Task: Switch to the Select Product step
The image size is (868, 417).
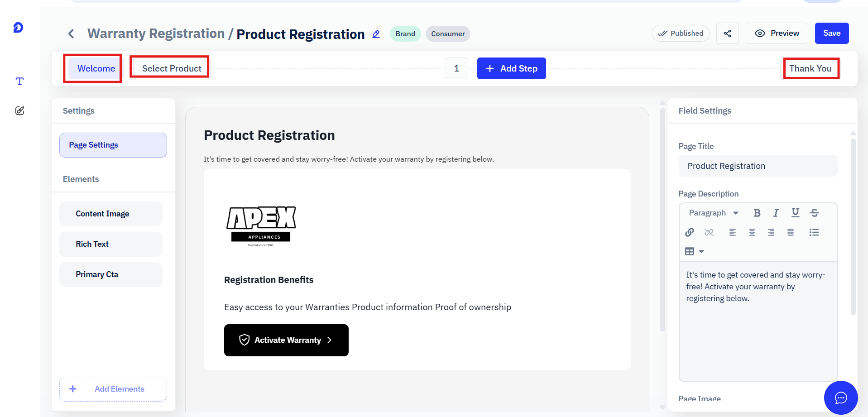Action: click(x=172, y=68)
